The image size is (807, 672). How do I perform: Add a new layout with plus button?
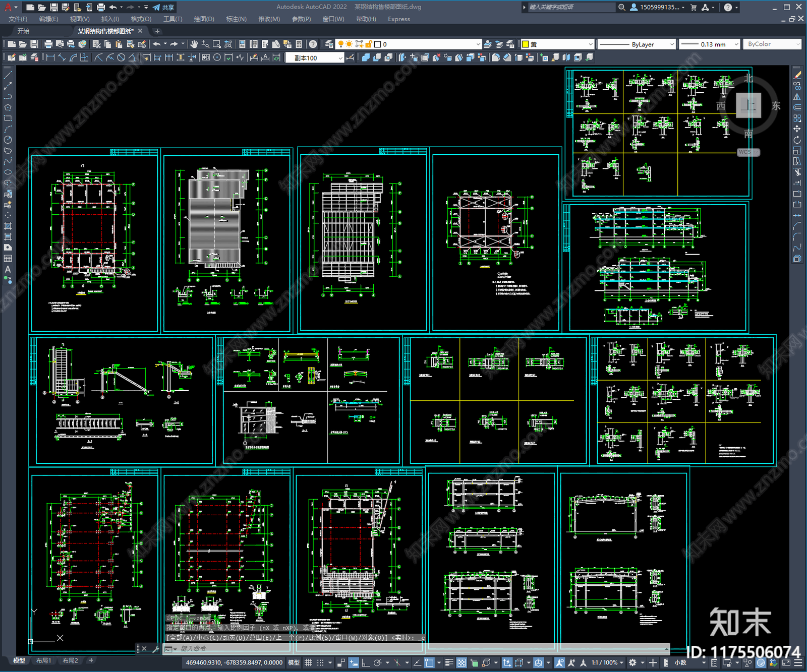tap(91, 660)
